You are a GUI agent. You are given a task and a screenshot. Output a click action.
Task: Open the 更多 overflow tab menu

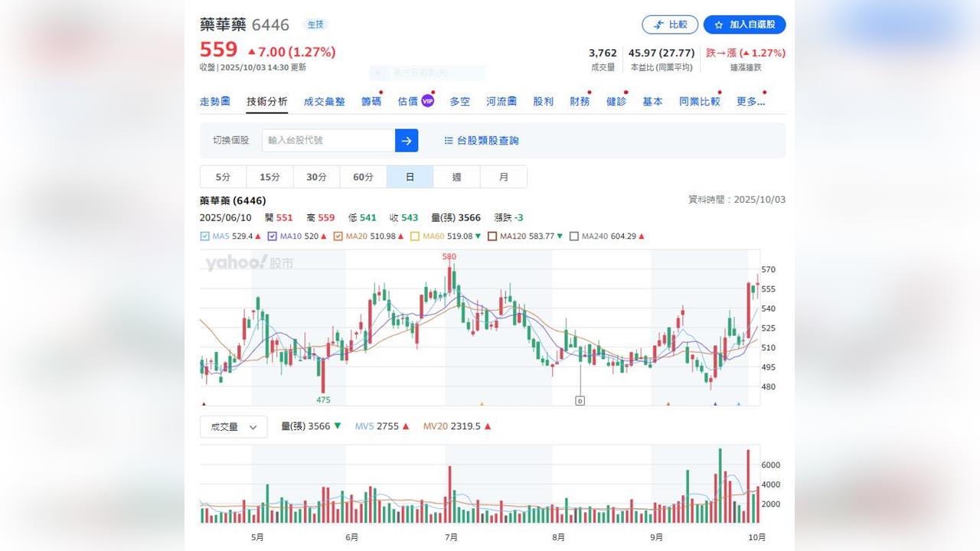coord(750,101)
